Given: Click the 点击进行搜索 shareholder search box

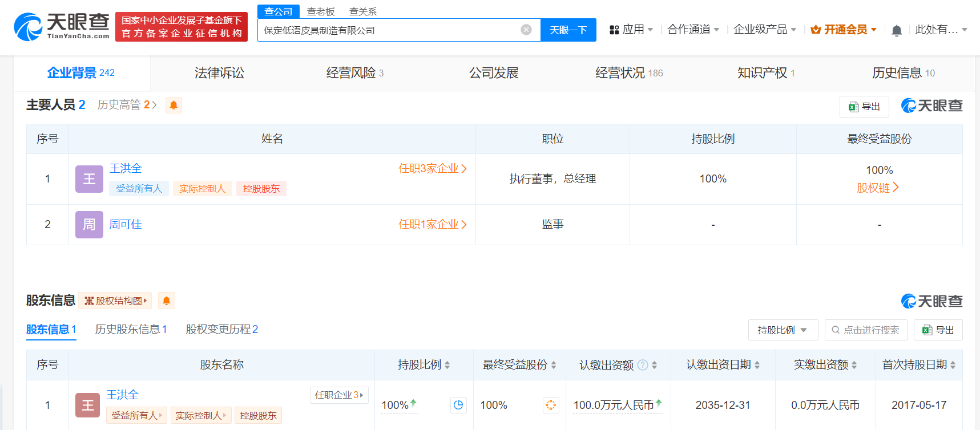Looking at the screenshot, I should point(866,330).
